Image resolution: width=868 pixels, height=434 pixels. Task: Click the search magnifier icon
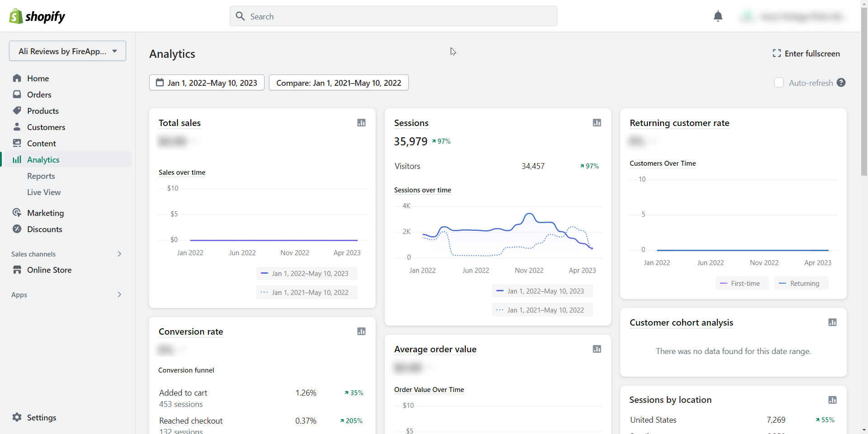(x=241, y=16)
